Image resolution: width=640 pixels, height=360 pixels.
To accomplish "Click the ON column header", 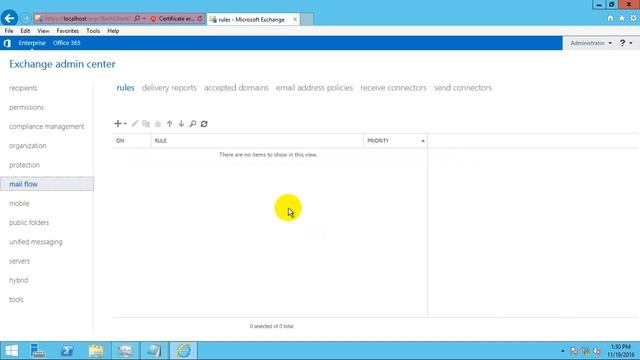I will 131,141.
